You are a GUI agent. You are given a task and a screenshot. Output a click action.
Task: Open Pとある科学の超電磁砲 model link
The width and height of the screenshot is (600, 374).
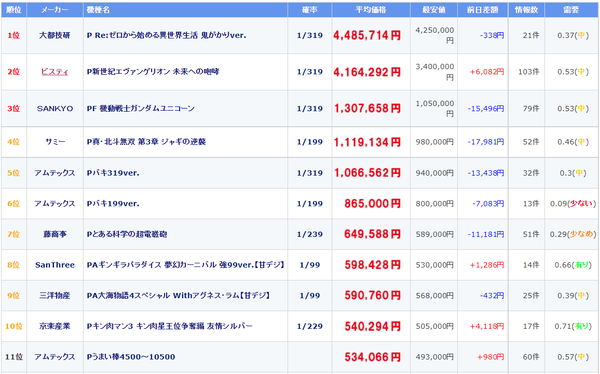(127, 234)
